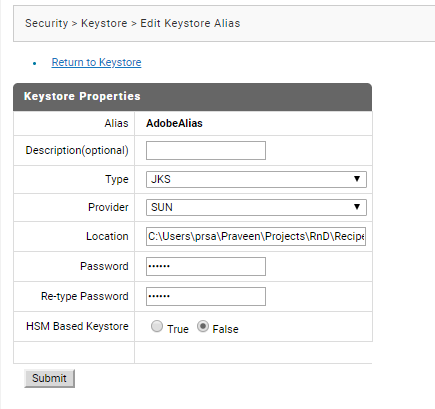The image size is (435, 409).
Task: Click the Re-type Password input field
Action: (x=206, y=296)
